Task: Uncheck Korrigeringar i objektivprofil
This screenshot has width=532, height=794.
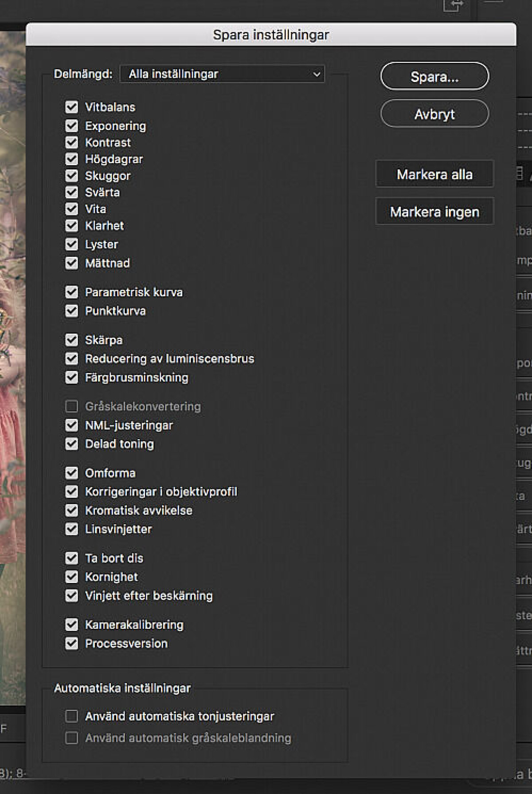Action: tap(71, 491)
